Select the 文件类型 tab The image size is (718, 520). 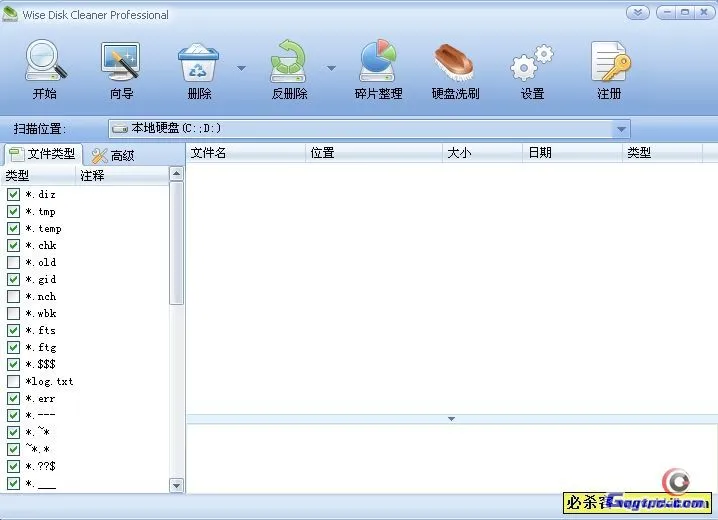point(42,154)
